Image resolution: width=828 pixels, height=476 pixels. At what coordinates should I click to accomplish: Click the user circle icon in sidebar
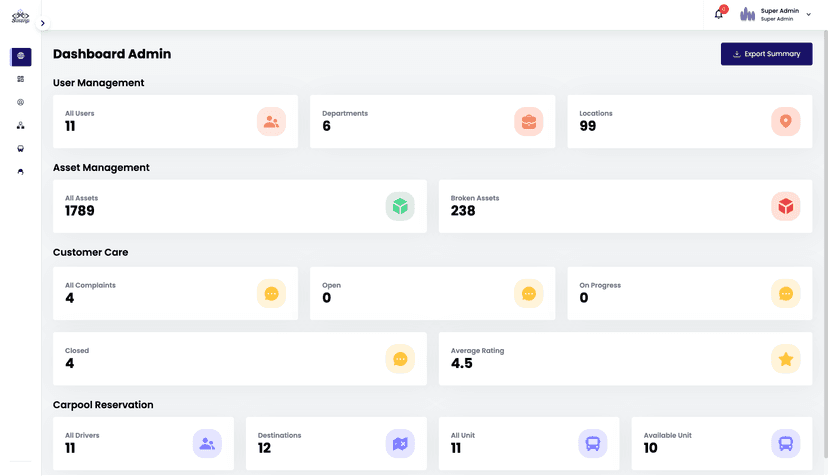tap(21, 102)
